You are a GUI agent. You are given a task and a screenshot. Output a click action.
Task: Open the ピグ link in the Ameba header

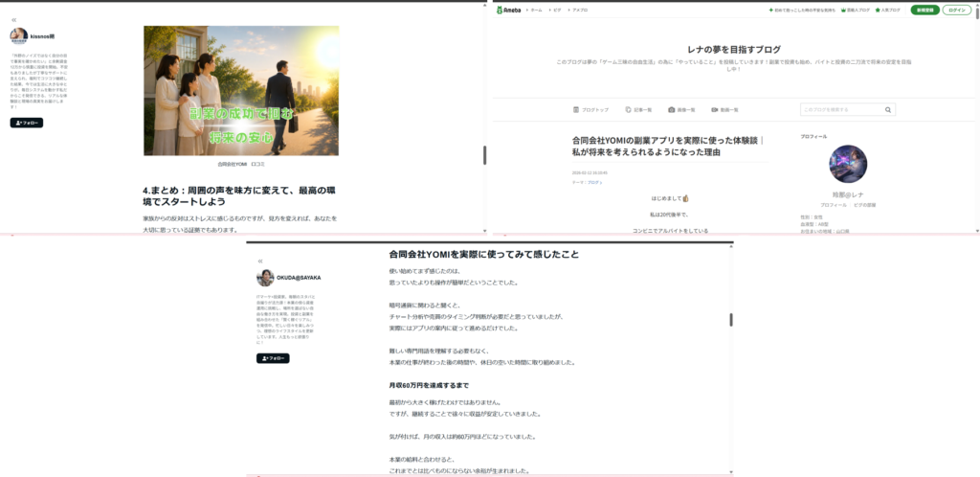coord(557,10)
